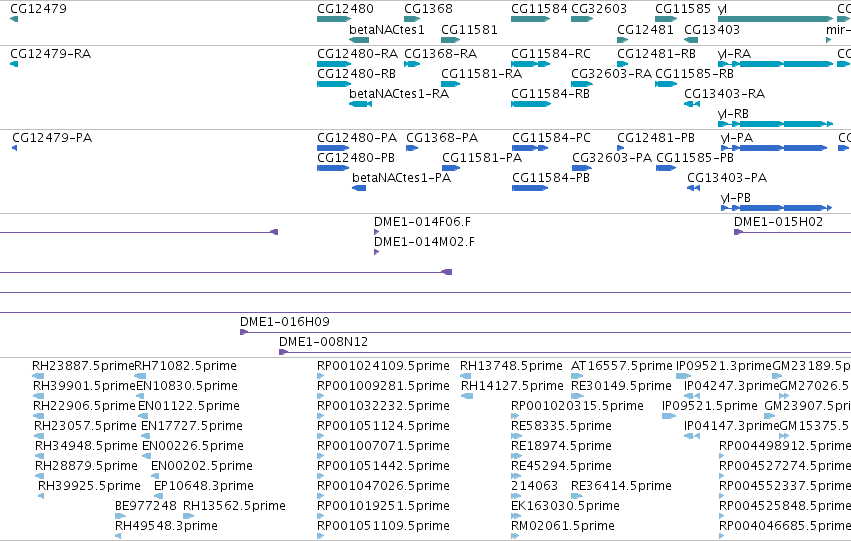Click the CG12481 gene feature

point(623,40)
